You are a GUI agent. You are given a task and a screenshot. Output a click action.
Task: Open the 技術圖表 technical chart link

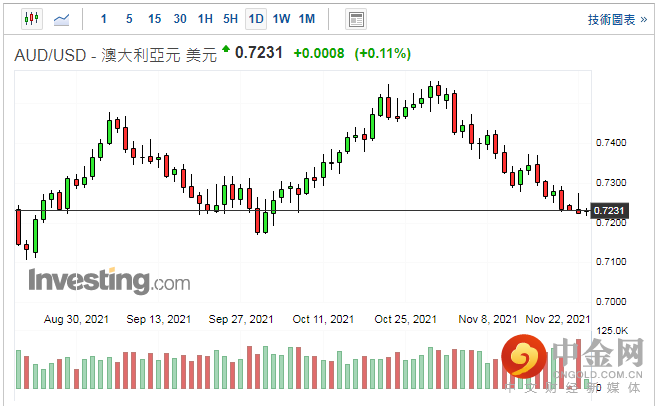click(617, 19)
